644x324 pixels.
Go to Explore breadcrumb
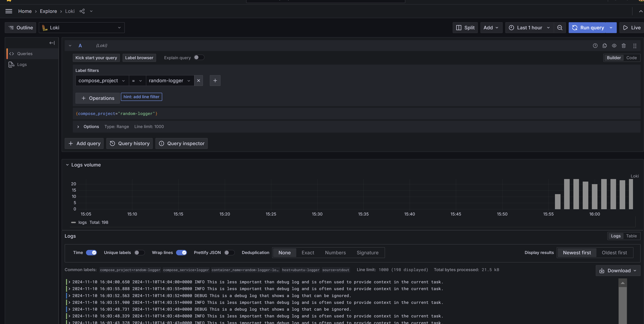tap(48, 11)
